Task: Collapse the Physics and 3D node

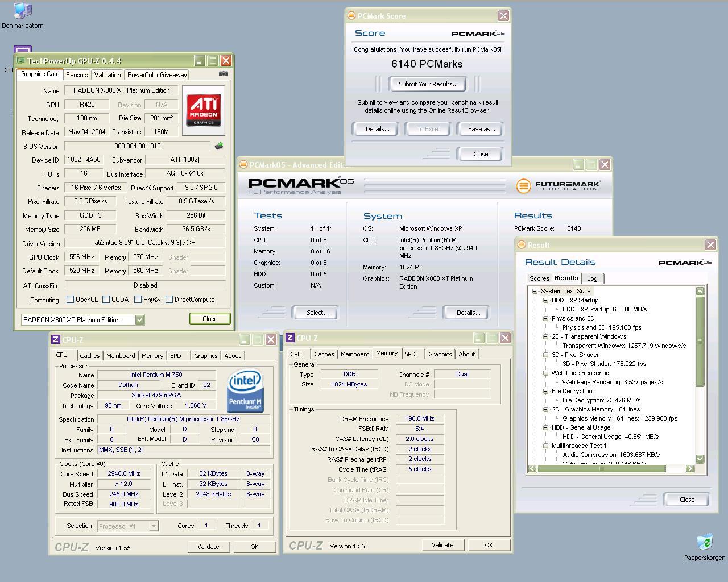Action: 545,318
